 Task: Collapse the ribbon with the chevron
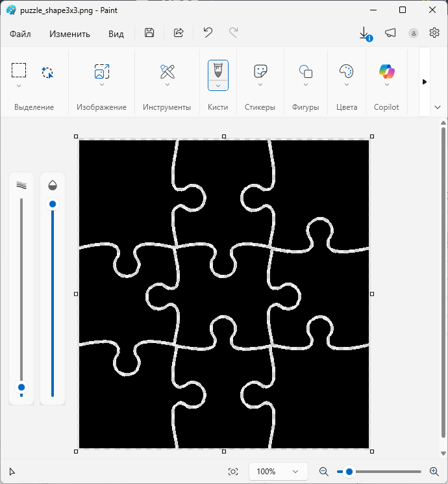pyautogui.click(x=437, y=107)
